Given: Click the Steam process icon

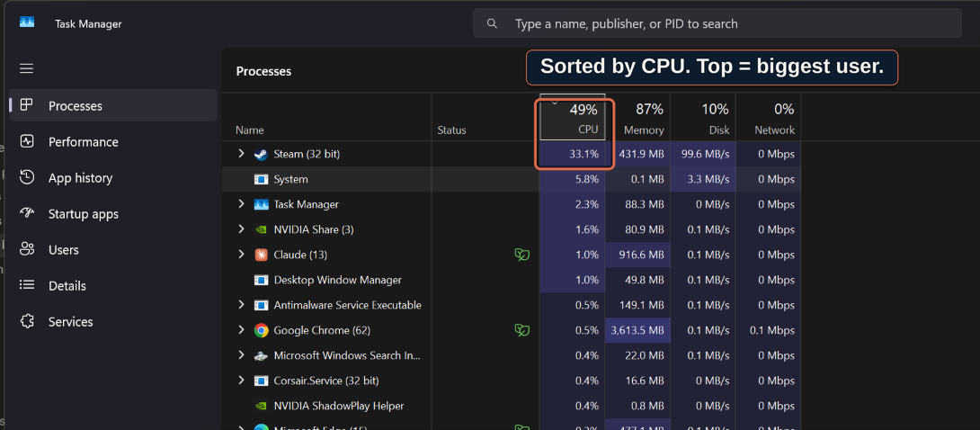Looking at the screenshot, I should 262,154.
